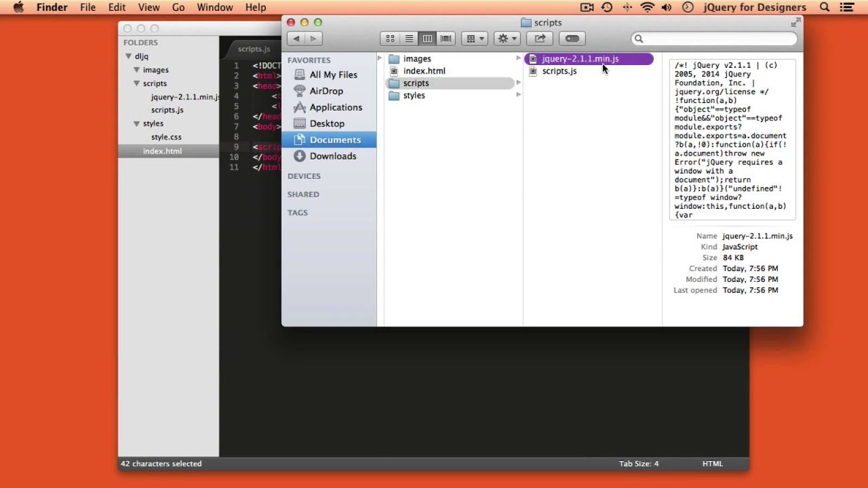868x488 pixels.
Task: Click the SHARED sidebar heading
Action: pyautogui.click(x=303, y=195)
